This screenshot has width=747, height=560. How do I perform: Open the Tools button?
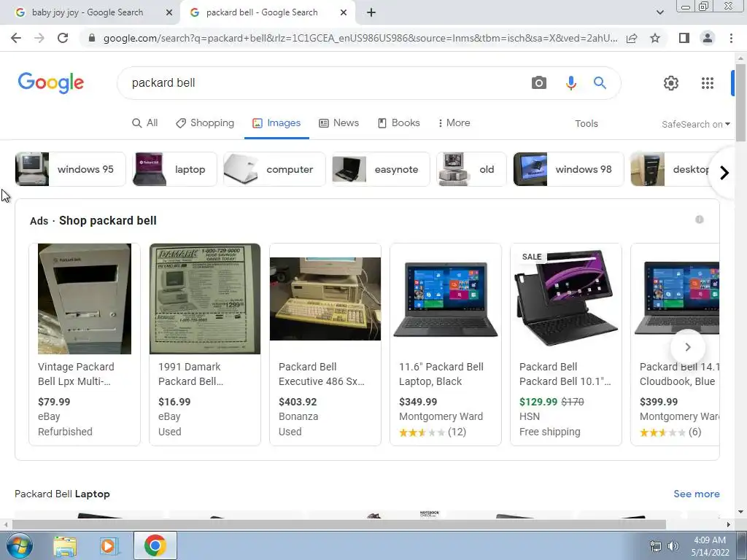(586, 124)
